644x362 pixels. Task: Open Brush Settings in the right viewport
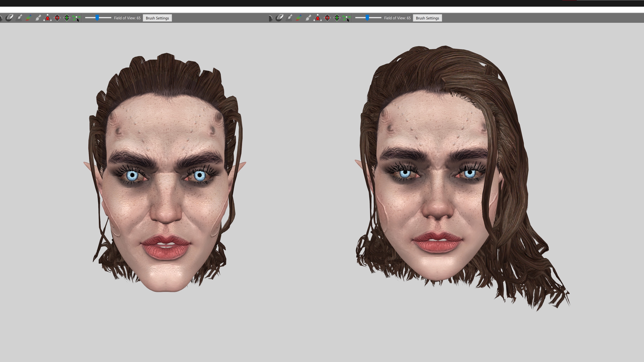click(x=427, y=18)
